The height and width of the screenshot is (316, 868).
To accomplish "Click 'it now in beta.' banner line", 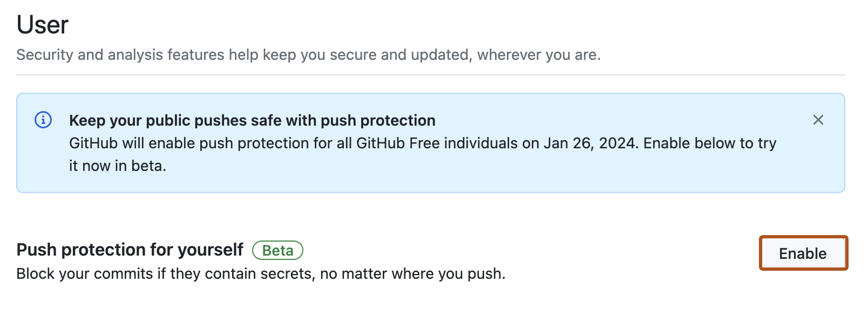I will pyautogui.click(x=118, y=166).
